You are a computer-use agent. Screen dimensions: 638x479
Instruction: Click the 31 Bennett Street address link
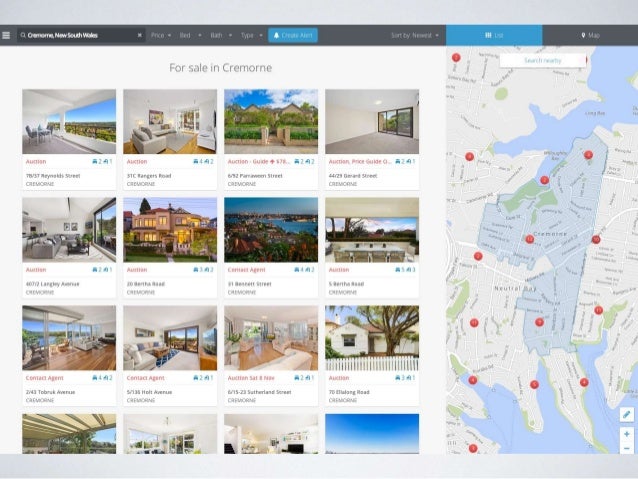click(249, 284)
